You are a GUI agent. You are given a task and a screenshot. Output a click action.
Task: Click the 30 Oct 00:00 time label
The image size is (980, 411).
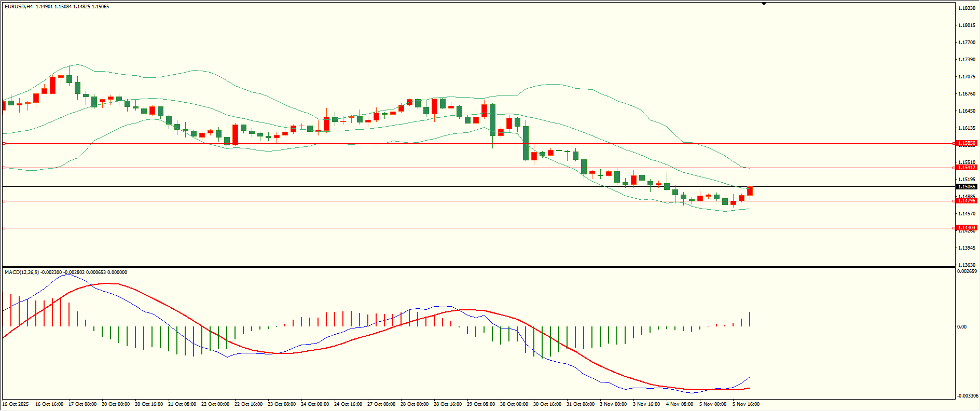[514, 404]
